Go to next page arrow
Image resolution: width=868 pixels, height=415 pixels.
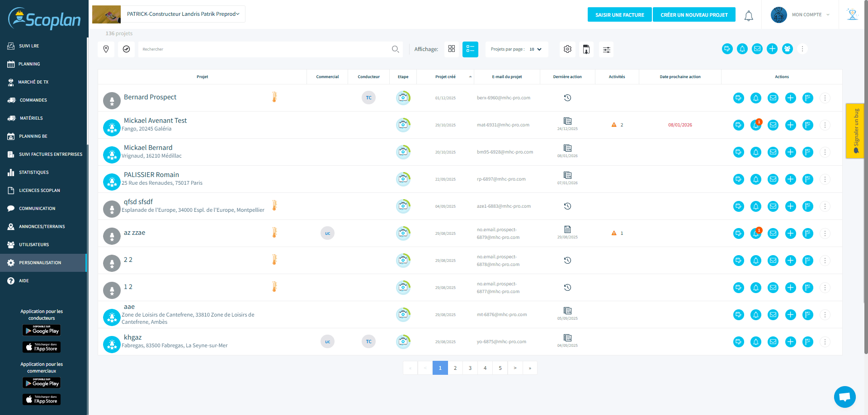point(515,368)
